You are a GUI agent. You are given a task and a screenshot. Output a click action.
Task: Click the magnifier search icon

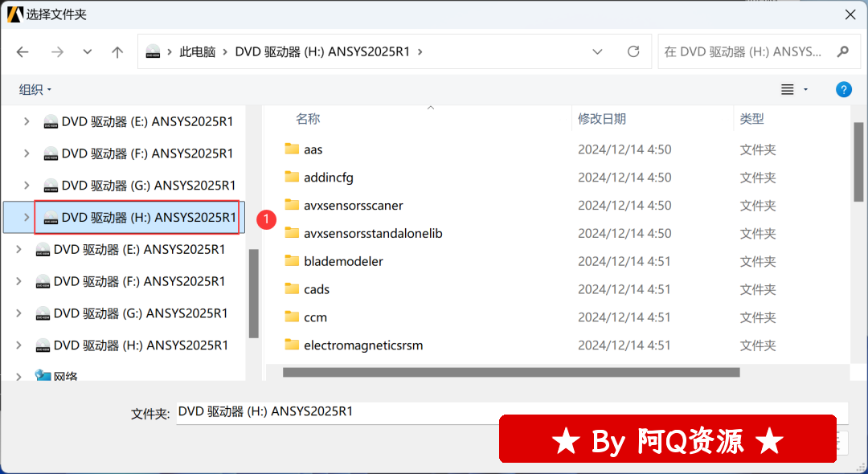pyautogui.click(x=843, y=52)
